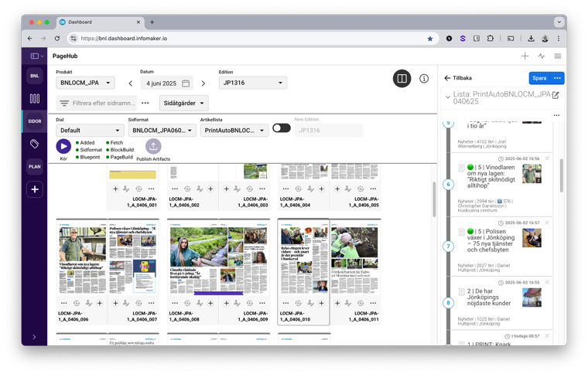Click the page grid scrollbar

(x=434, y=199)
